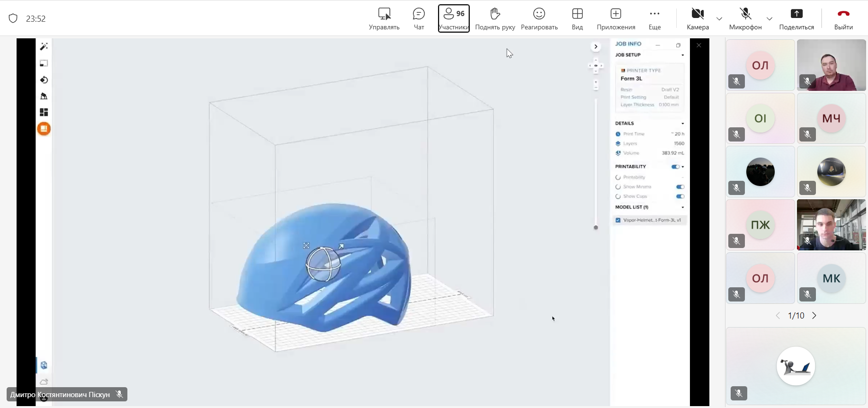Select the Size tool icon

(44, 63)
